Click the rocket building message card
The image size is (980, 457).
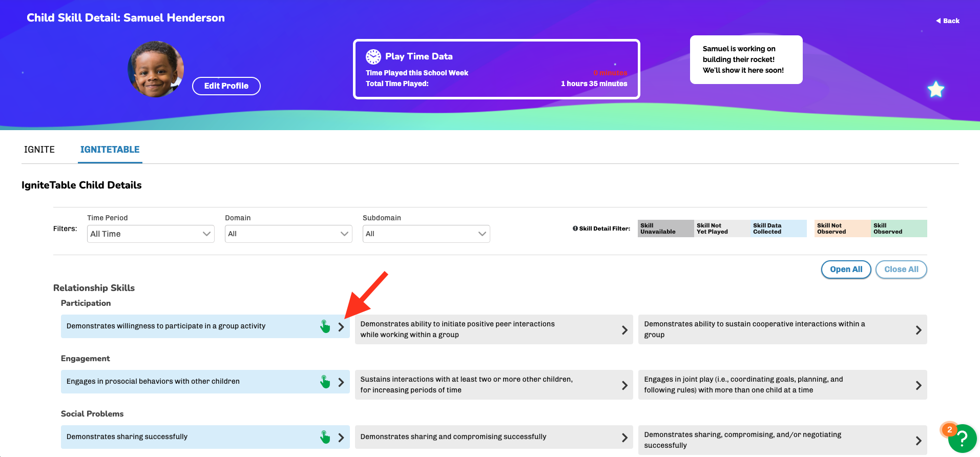[746, 59]
